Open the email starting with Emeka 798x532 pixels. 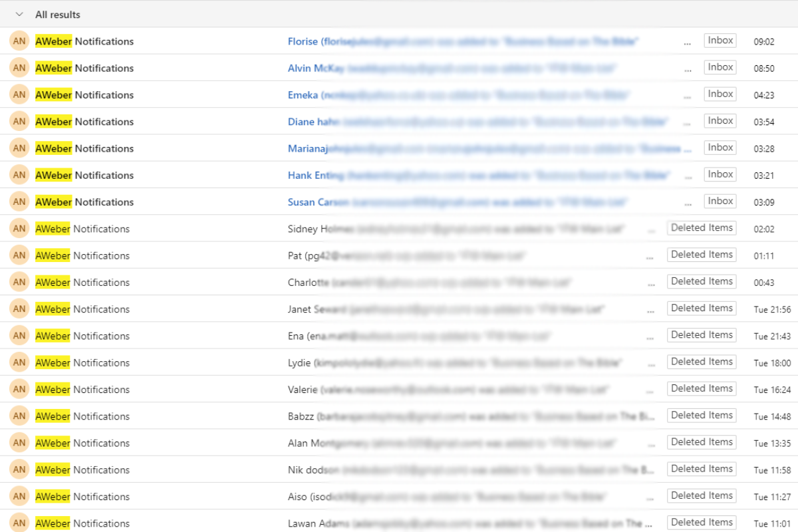399,94
